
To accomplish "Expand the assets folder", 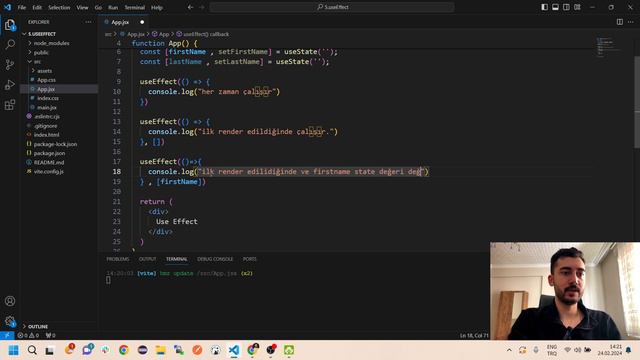I will coord(59,71).
